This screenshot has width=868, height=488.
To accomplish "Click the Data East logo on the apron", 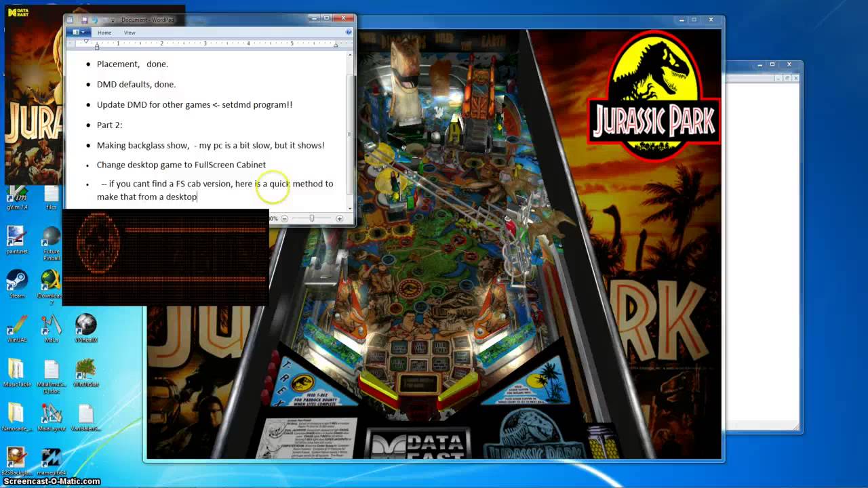I will tap(418, 445).
